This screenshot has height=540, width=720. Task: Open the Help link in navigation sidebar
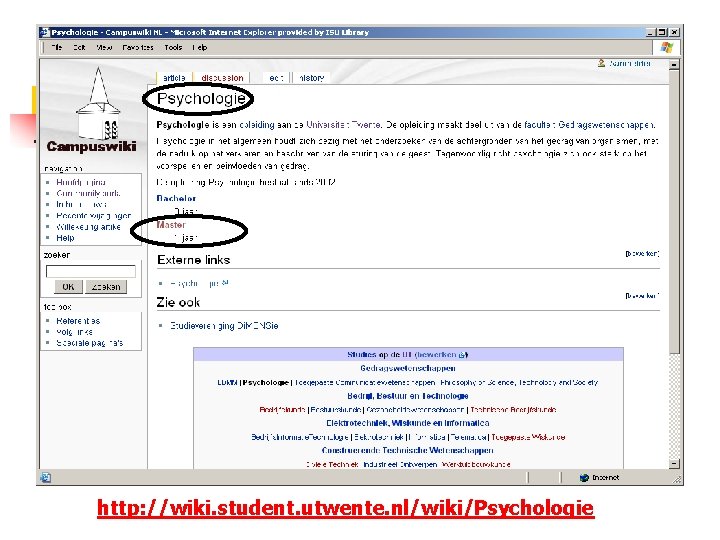[65, 238]
